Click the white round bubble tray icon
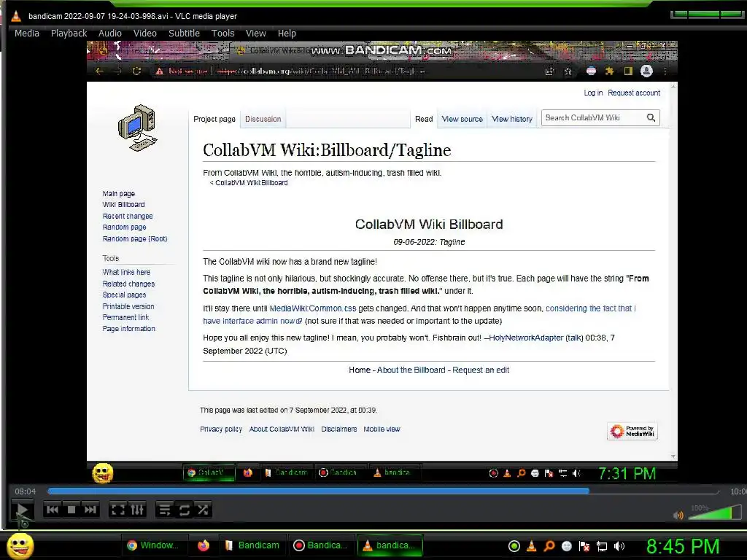 pyautogui.click(x=566, y=546)
